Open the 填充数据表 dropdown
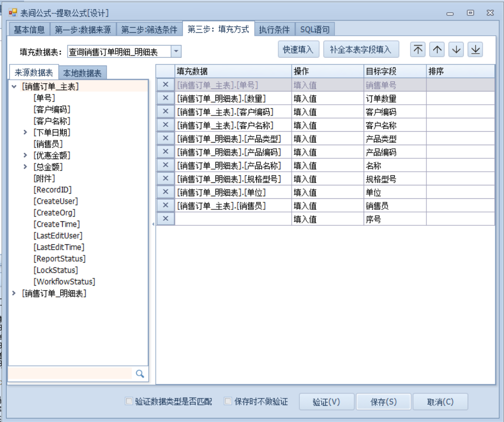The width and height of the screenshot is (504, 422). (x=176, y=51)
